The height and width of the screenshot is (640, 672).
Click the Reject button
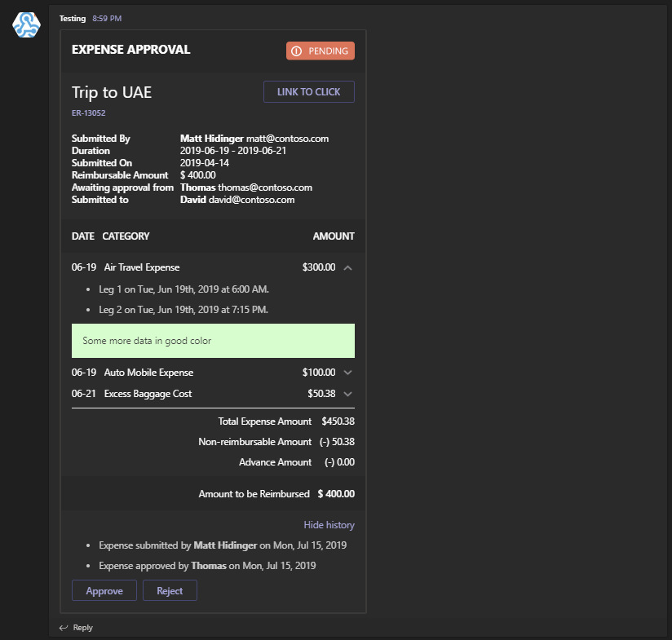tap(169, 589)
